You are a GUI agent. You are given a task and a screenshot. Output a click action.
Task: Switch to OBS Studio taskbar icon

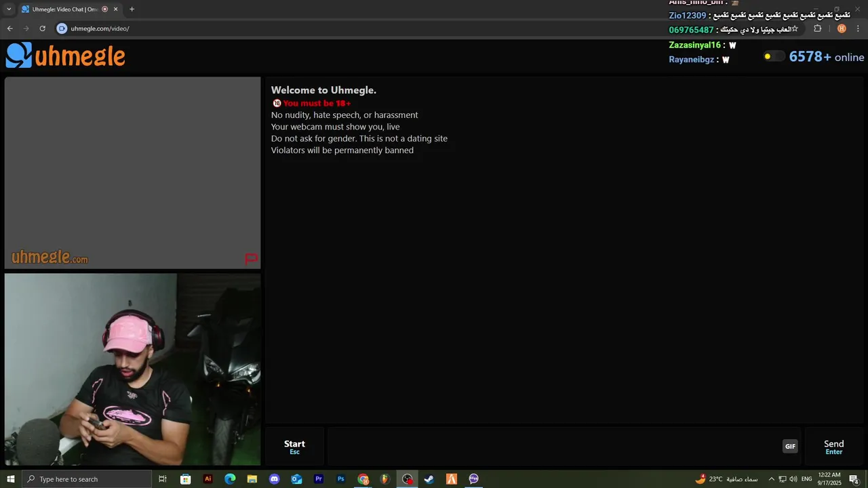(x=407, y=479)
